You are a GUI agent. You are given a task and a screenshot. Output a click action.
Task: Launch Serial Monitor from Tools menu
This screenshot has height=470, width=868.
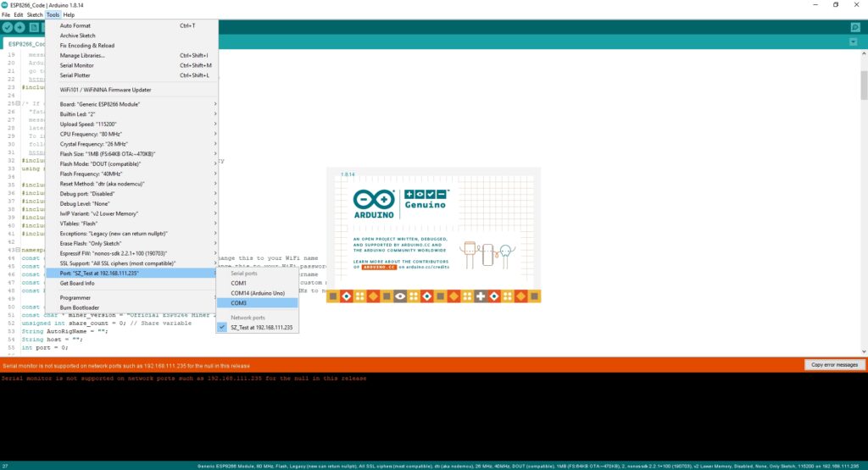pos(131,65)
